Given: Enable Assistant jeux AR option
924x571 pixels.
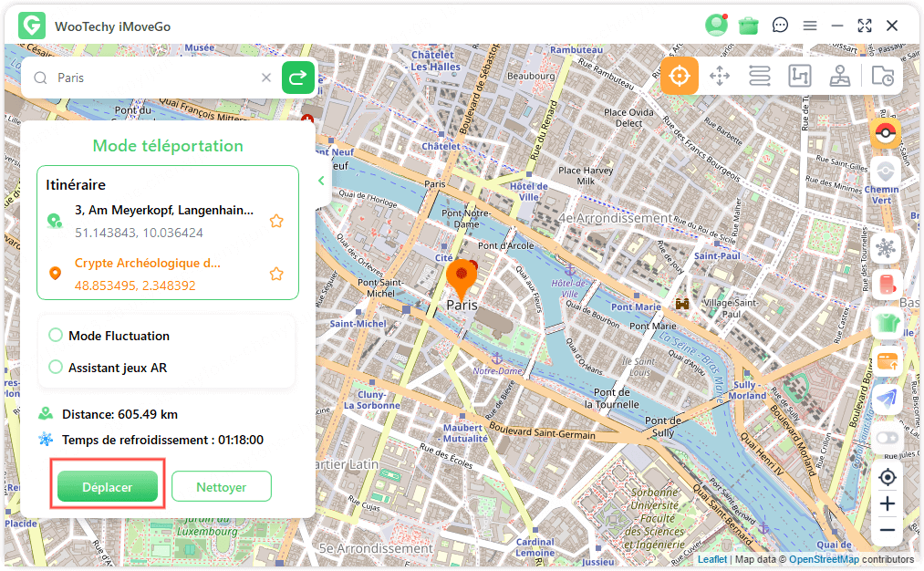Looking at the screenshot, I should click(x=56, y=368).
